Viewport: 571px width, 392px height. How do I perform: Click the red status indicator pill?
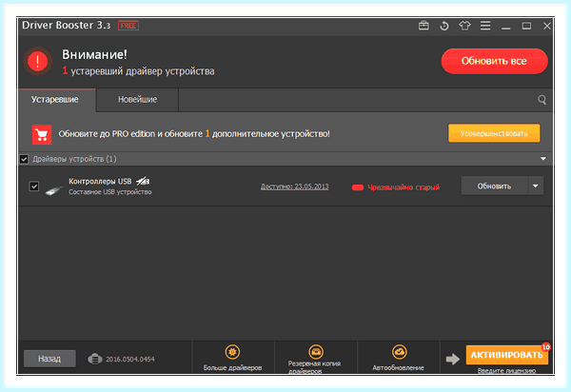tap(358, 187)
